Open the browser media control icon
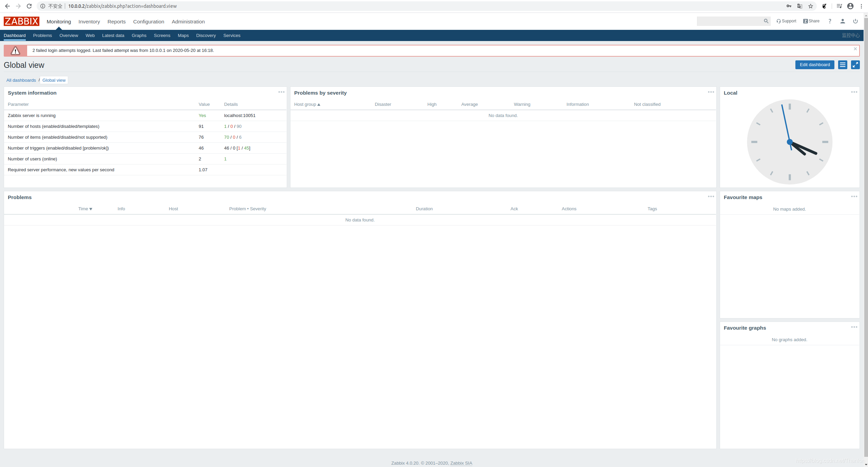The image size is (868, 467). pyautogui.click(x=839, y=6)
